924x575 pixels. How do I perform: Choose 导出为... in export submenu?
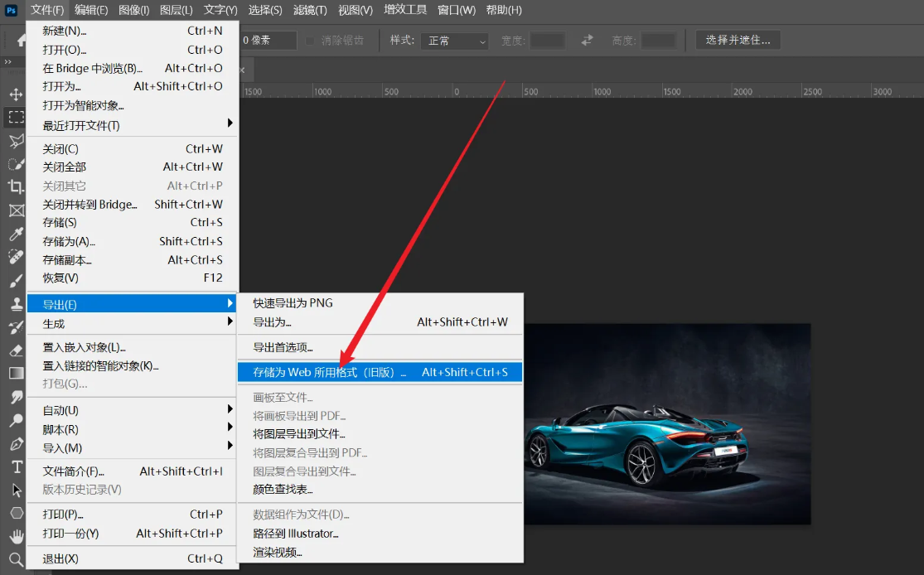[380, 322]
